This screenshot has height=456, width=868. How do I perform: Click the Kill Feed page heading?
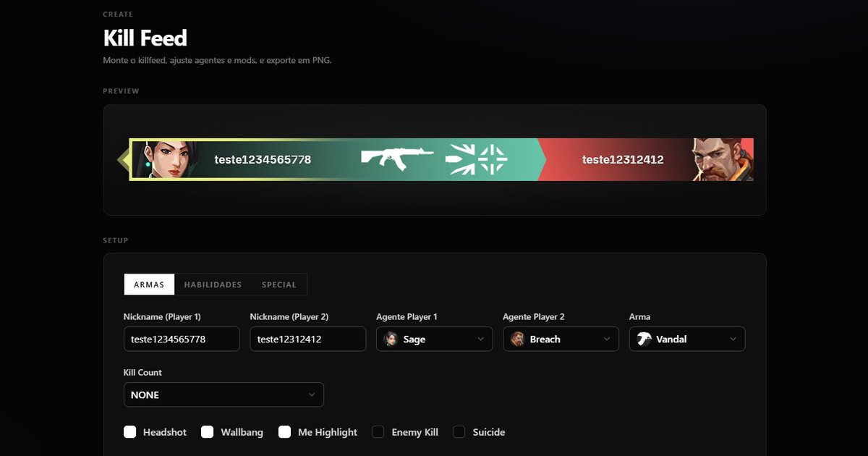tap(145, 38)
